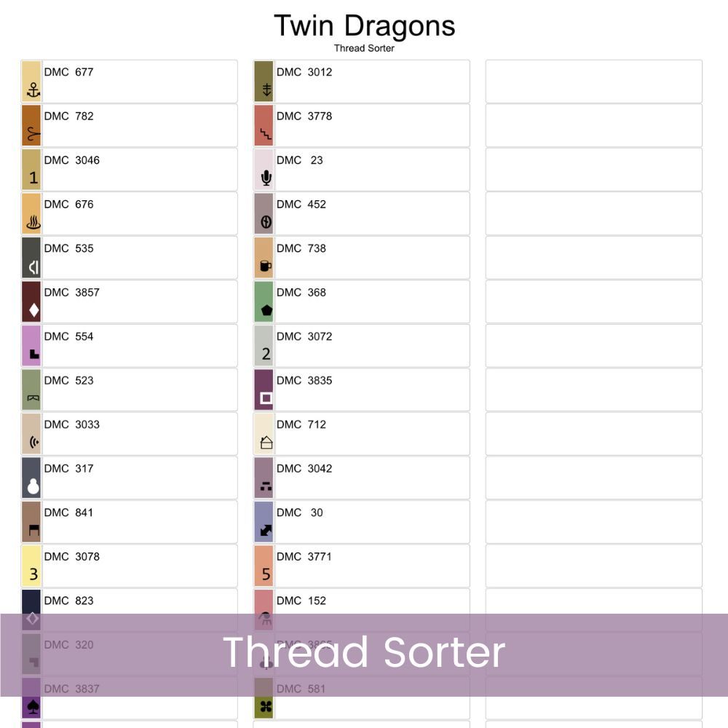Image resolution: width=728 pixels, height=728 pixels.
Task: Click the stair-step symbol for DMC 3778
Action: tap(266, 134)
